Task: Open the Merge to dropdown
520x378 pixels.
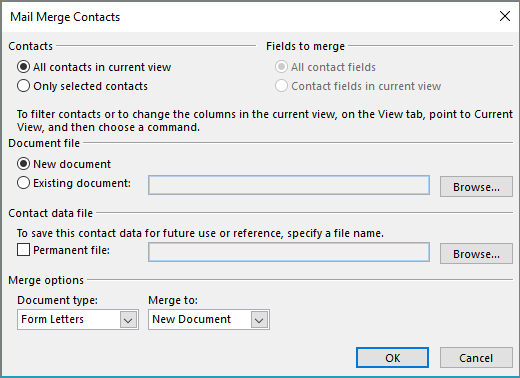Action: [209, 319]
